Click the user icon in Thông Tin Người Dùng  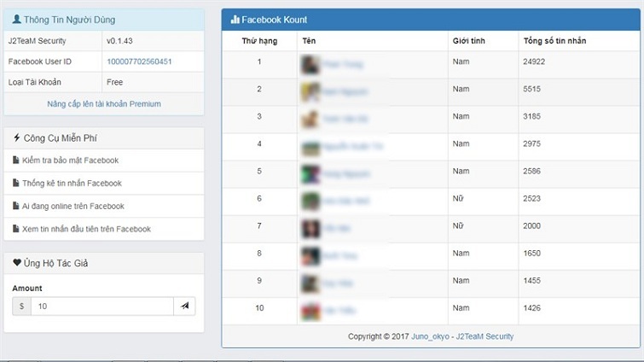pos(17,20)
